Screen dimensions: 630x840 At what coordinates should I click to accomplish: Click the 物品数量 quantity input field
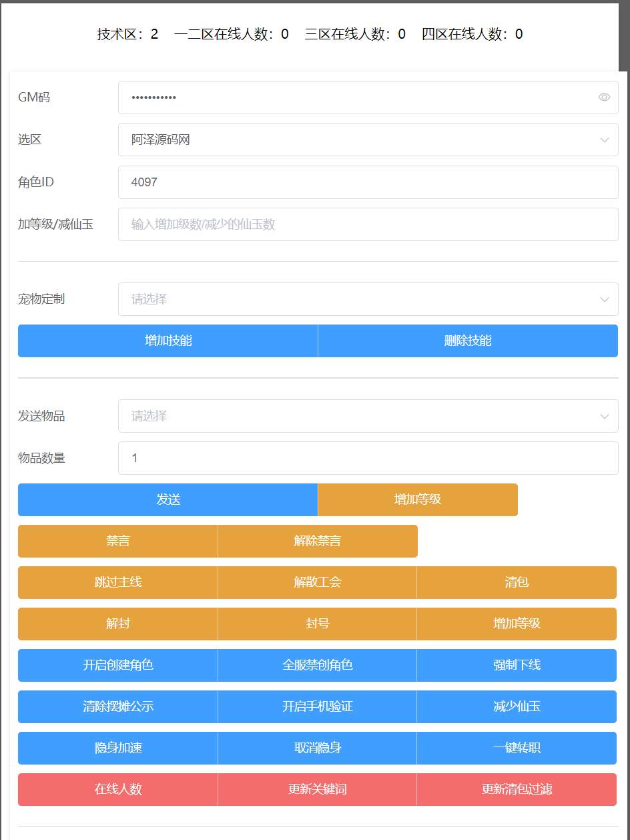368,457
